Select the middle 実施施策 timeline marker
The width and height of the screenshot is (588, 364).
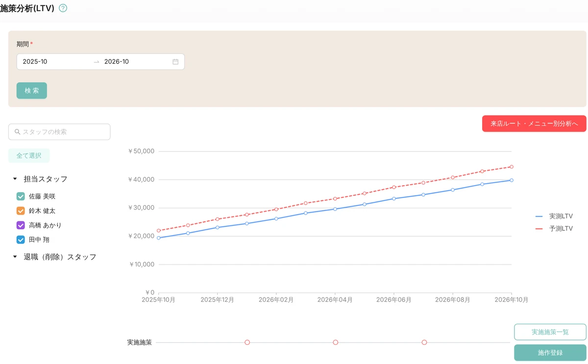click(336, 342)
